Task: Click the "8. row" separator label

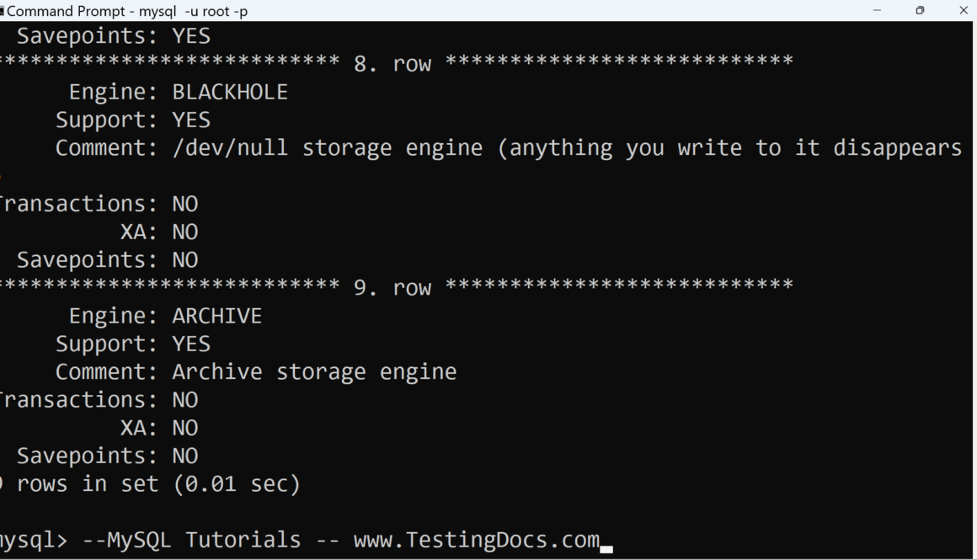Action: (x=392, y=64)
